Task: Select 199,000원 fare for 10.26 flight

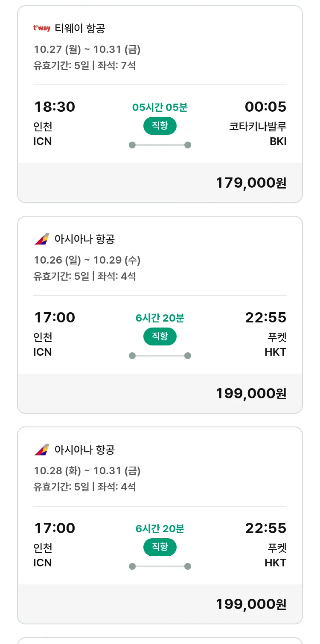Action: (251, 394)
